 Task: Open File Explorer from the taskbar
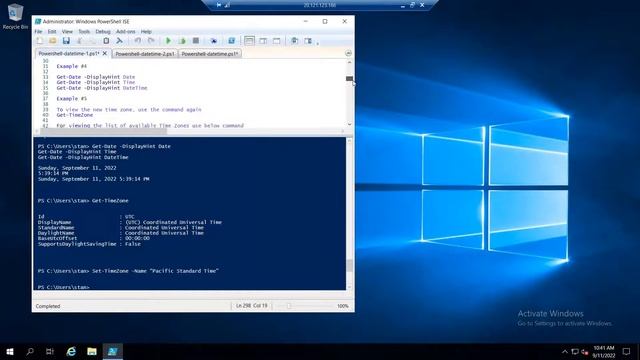point(92,351)
